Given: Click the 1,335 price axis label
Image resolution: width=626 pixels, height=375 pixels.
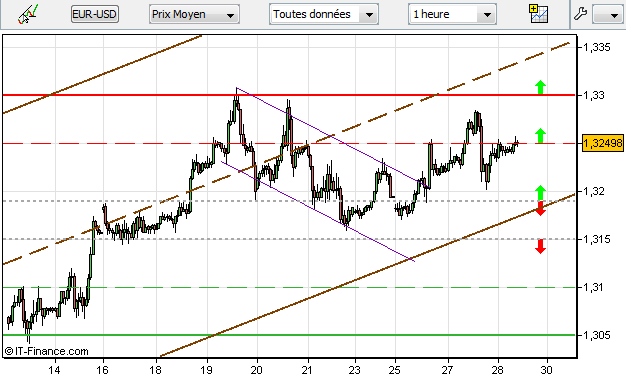Looking at the screenshot, I should pyautogui.click(x=597, y=48).
